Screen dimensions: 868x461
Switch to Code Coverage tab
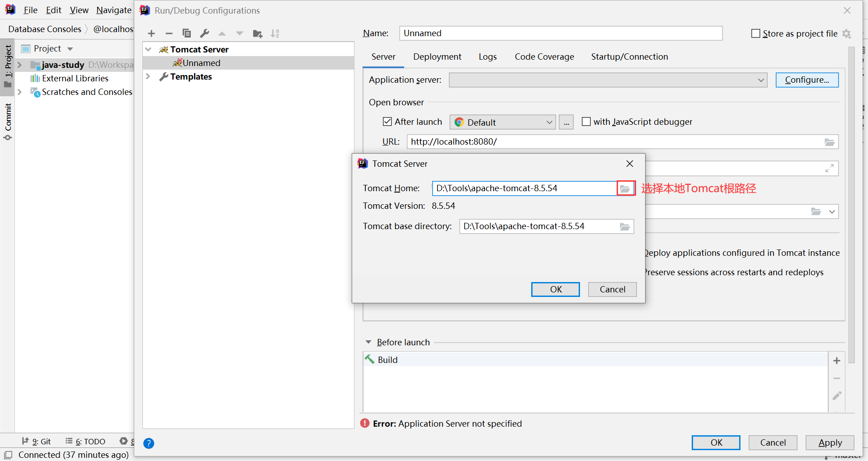coord(544,56)
